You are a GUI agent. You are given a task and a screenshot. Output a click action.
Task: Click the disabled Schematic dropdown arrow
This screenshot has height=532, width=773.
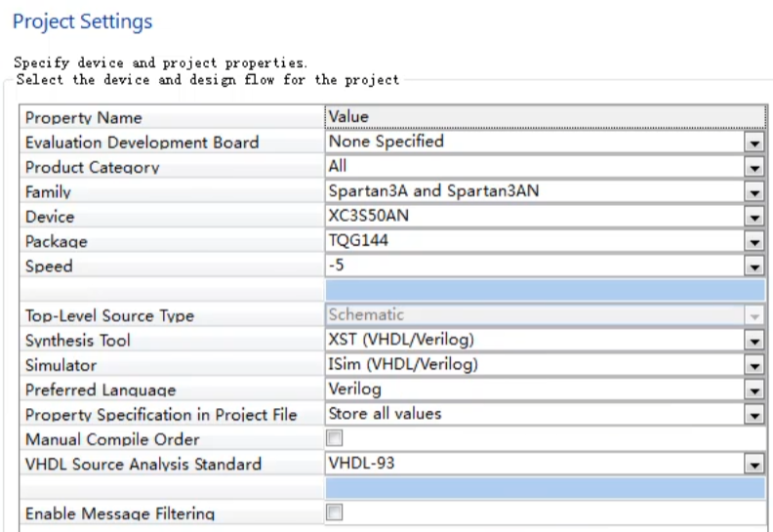pos(753,316)
